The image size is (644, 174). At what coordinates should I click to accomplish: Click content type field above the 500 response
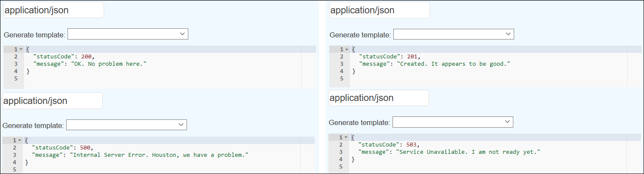(x=52, y=101)
